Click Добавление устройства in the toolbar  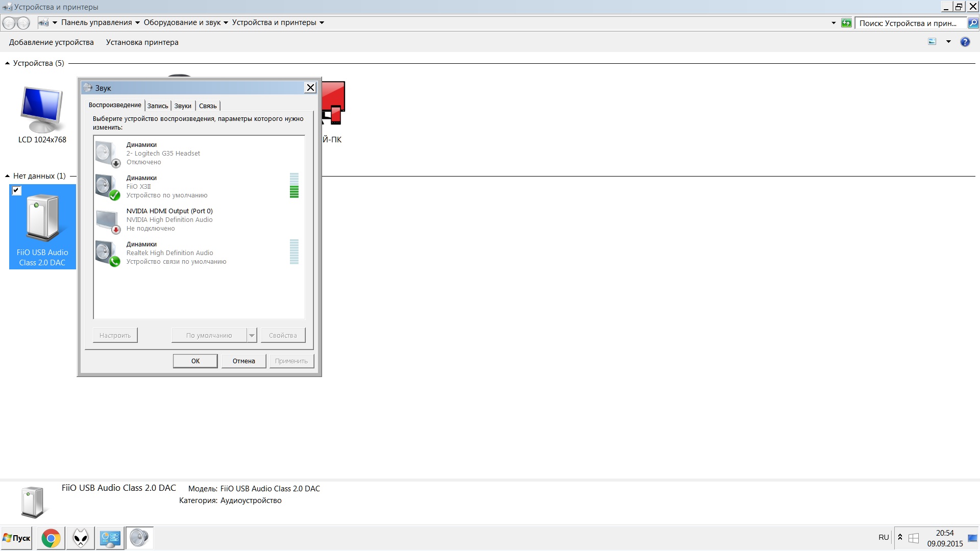(51, 42)
